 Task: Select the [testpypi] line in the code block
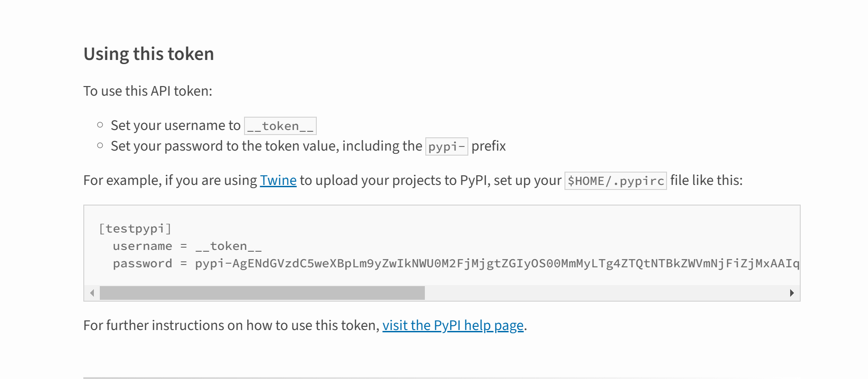(x=136, y=228)
